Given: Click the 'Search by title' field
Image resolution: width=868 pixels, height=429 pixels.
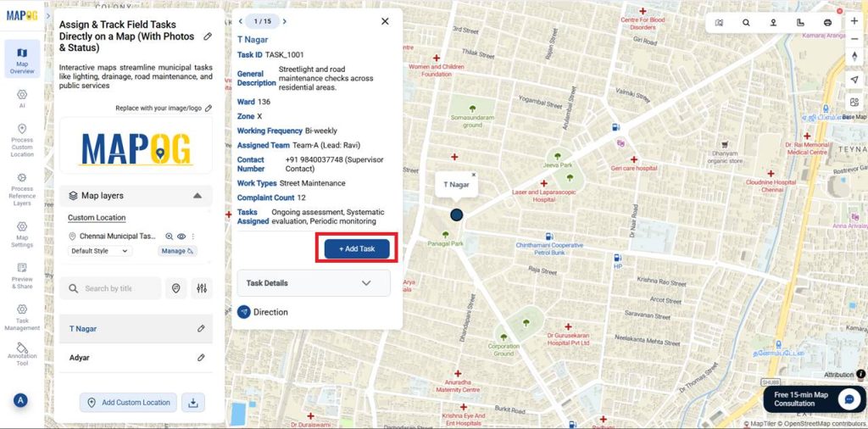Looking at the screenshot, I should [x=111, y=288].
